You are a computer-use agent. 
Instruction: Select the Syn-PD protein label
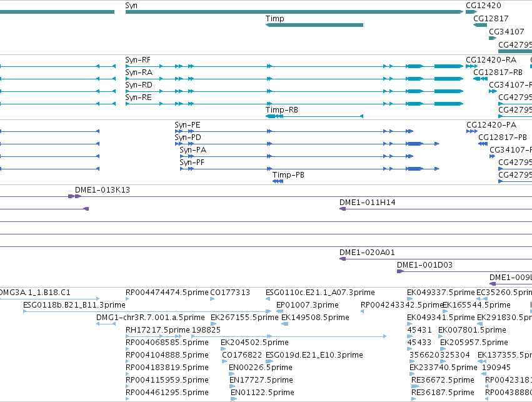click(188, 138)
